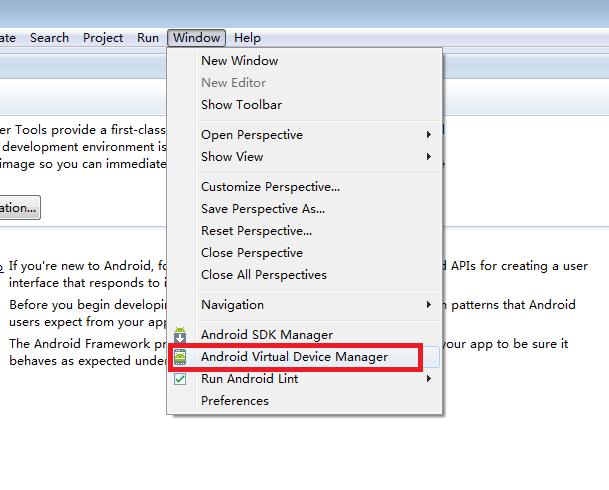Open the Search menu

point(49,38)
